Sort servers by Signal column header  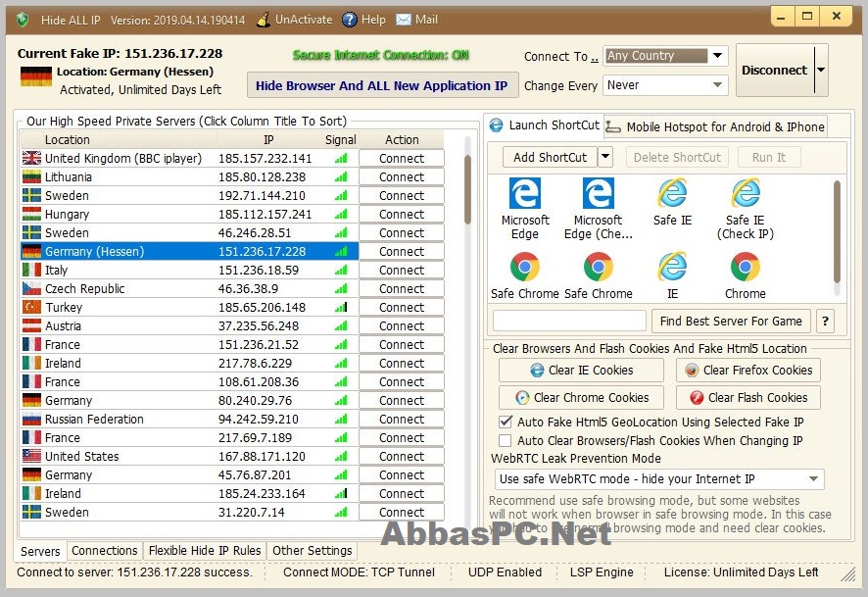(341, 139)
